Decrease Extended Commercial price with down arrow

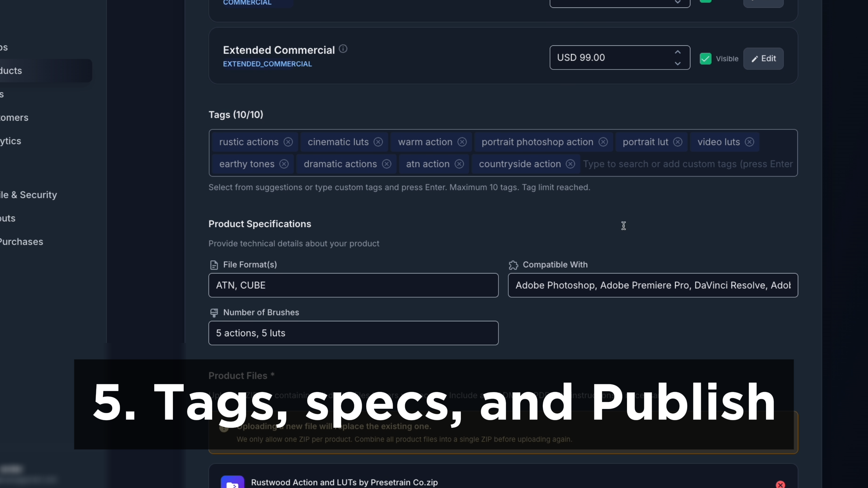[x=677, y=64]
